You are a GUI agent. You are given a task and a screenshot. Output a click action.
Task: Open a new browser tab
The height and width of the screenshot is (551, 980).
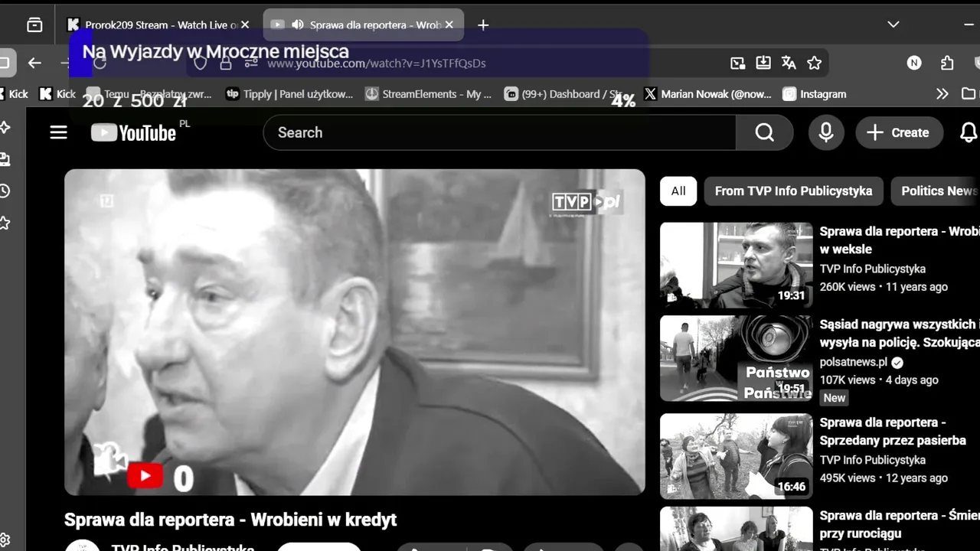pos(483,24)
